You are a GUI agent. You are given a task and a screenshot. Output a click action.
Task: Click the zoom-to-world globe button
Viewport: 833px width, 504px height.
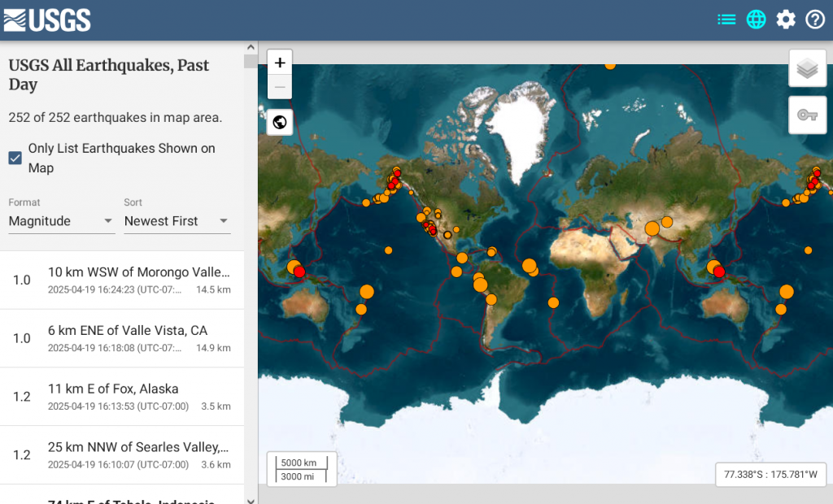[x=280, y=122]
